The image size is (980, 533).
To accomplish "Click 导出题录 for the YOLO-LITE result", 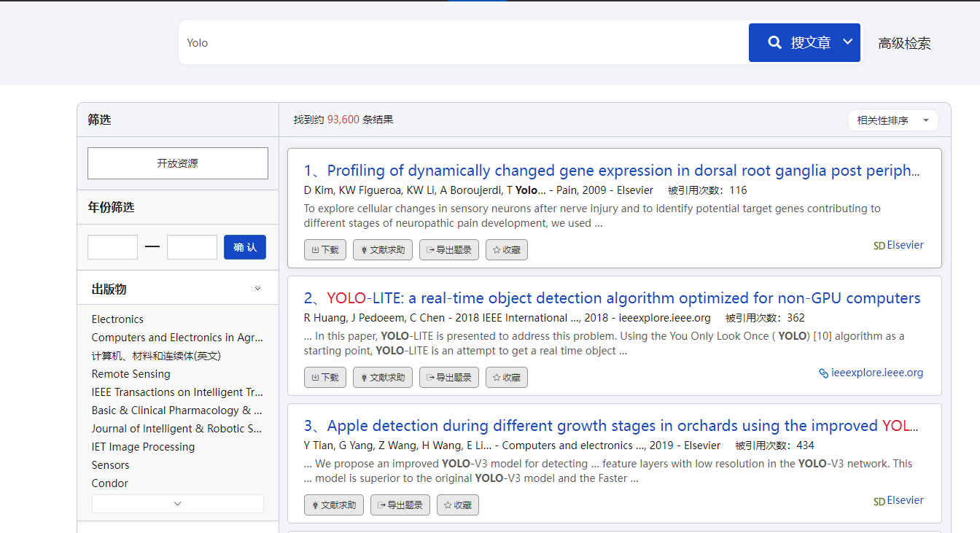I will 449,377.
